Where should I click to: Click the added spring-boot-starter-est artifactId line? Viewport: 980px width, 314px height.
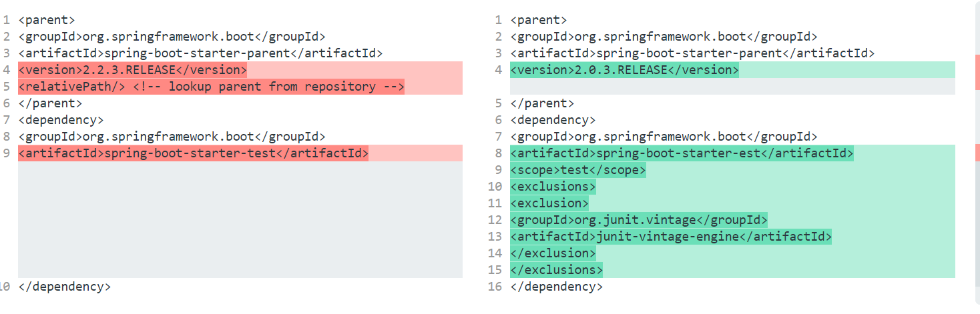pos(682,153)
